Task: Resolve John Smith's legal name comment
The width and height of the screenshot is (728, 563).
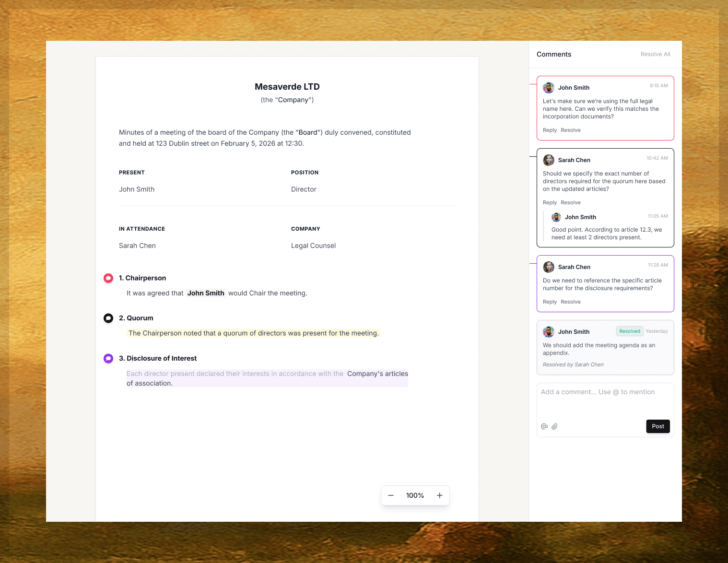Action: click(x=571, y=130)
